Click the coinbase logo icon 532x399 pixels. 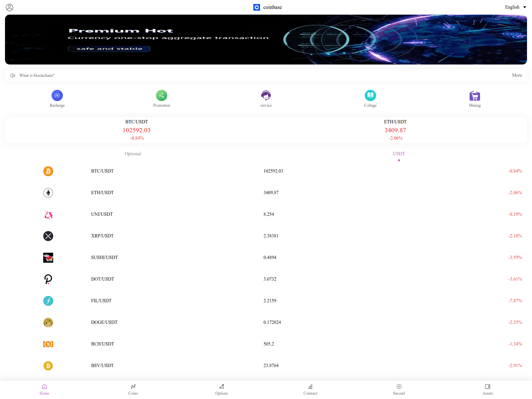click(257, 7)
